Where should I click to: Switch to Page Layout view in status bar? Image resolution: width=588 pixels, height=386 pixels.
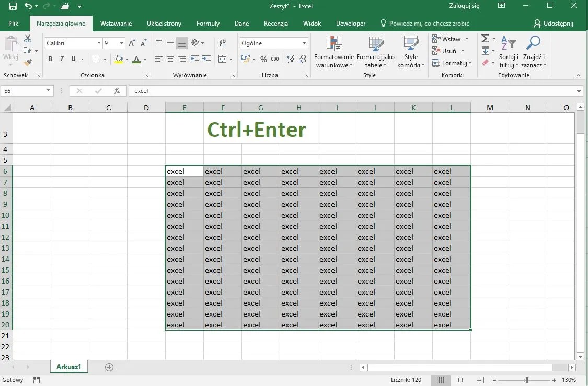(x=460, y=380)
